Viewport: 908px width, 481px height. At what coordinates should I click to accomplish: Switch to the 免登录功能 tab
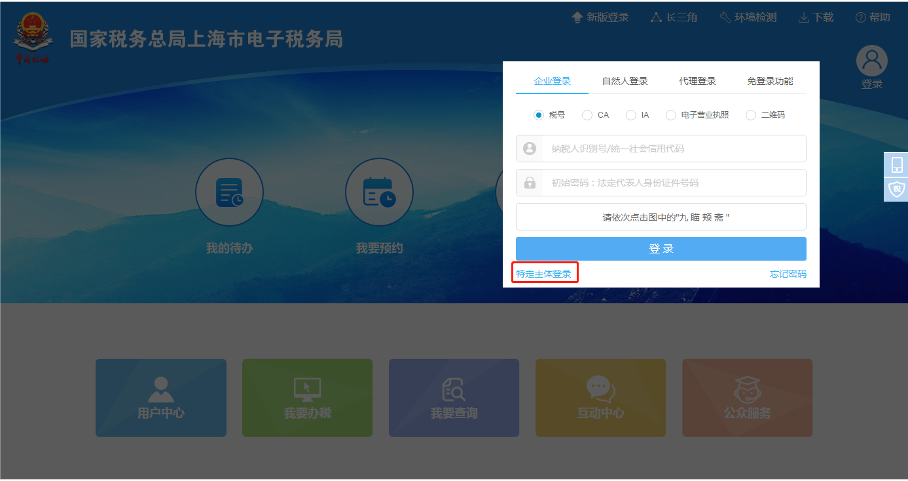(770, 81)
